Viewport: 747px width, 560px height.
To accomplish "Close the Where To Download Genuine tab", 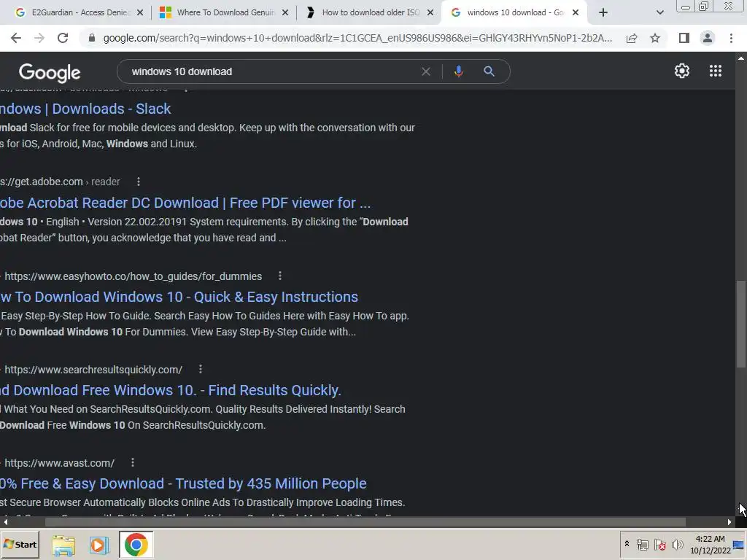I will pyautogui.click(x=285, y=12).
